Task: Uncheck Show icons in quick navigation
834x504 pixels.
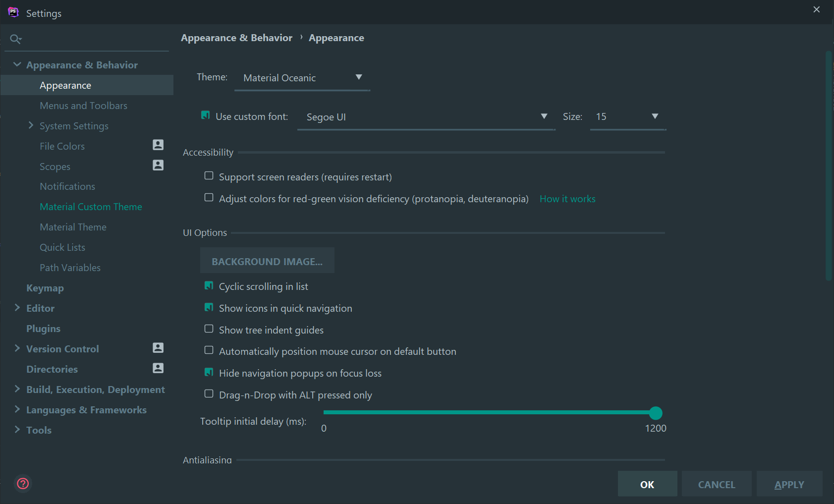Action: coord(209,308)
